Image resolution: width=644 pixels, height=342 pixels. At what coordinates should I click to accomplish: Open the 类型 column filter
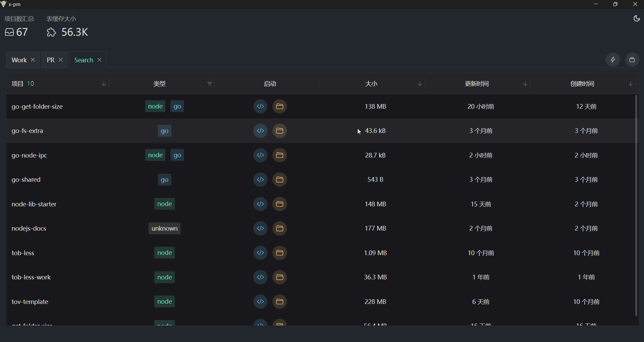click(x=209, y=84)
